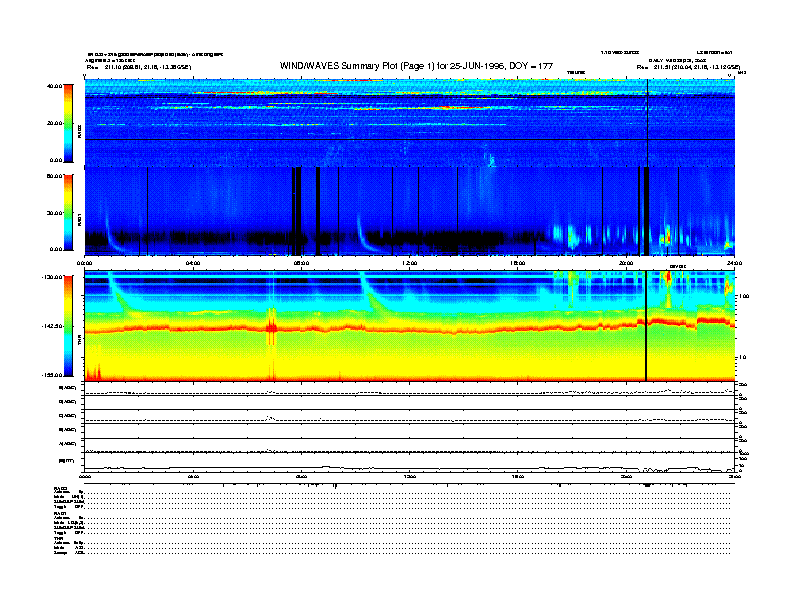Click the 100 label on TNR right axis

click(744, 296)
